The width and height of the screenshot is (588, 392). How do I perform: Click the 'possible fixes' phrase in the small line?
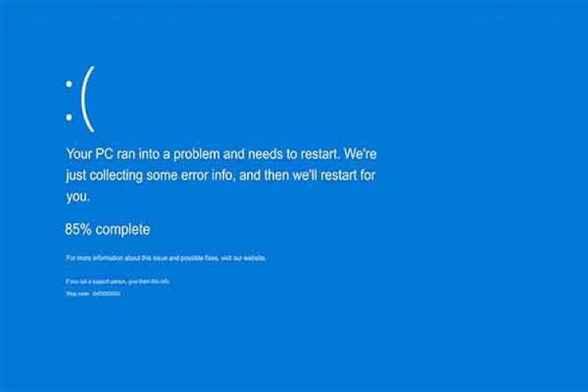coord(199,258)
